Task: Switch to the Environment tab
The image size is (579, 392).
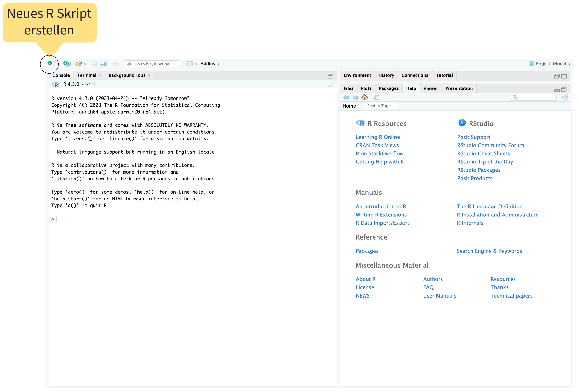Action: point(357,75)
